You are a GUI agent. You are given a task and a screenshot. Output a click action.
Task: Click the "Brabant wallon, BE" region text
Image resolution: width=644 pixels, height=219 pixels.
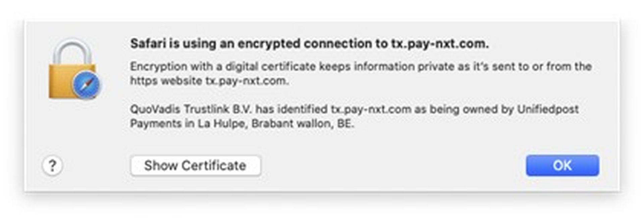pos(302,124)
